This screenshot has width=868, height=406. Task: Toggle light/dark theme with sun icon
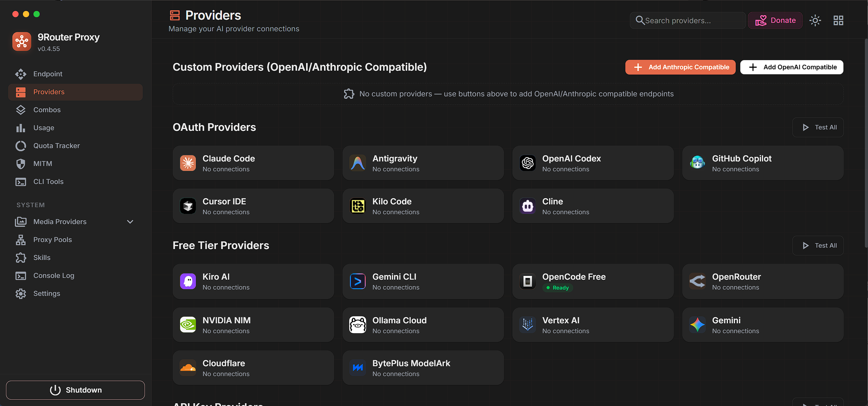[x=815, y=20]
